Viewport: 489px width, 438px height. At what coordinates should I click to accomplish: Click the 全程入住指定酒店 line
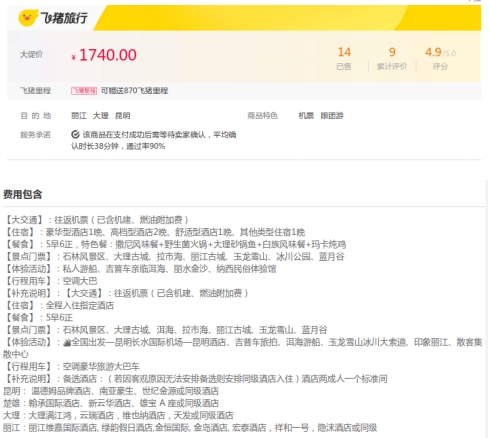(59, 305)
